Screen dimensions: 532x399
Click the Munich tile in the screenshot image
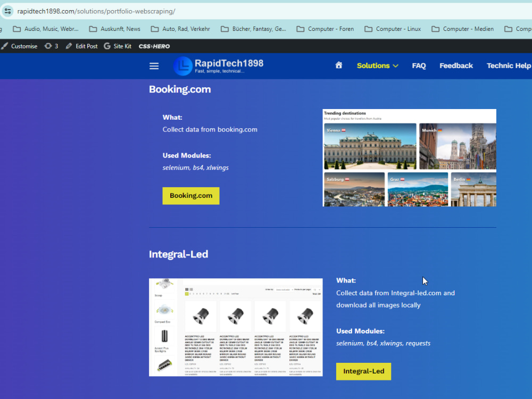click(458, 146)
